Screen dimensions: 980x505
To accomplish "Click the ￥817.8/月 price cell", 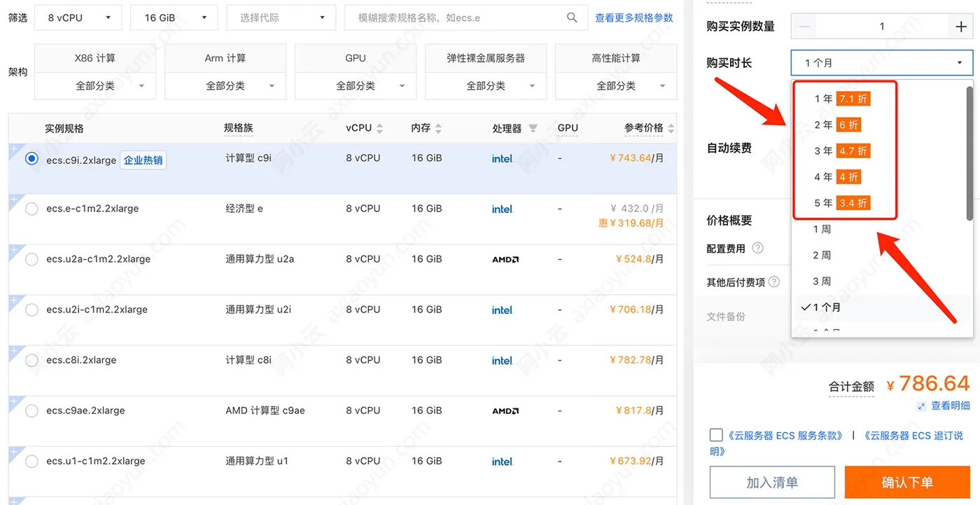I will [639, 410].
